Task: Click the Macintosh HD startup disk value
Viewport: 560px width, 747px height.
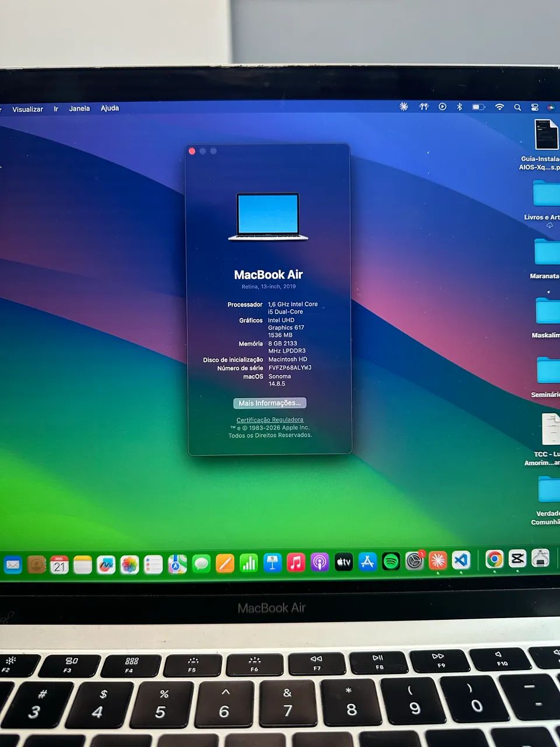Action: 288,359
